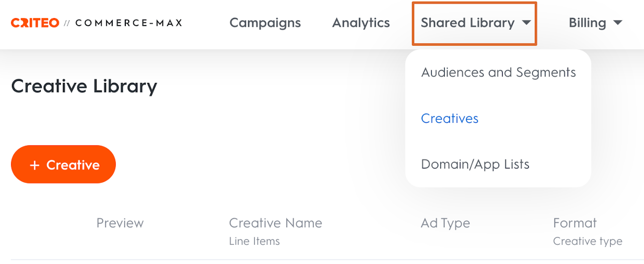
Task: Open Domain/App Lists menu entry
Action: tap(475, 164)
